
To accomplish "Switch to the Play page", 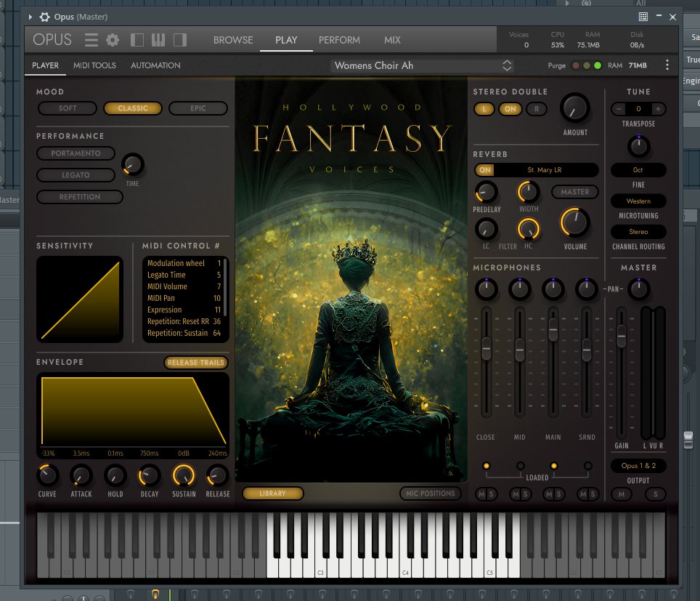I will pyautogui.click(x=286, y=40).
